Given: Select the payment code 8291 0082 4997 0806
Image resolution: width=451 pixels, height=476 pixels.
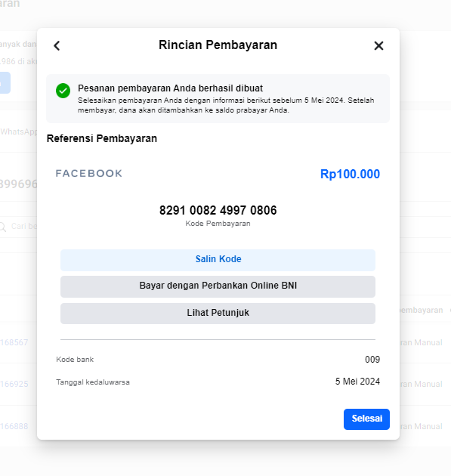Looking at the screenshot, I should point(218,210).
